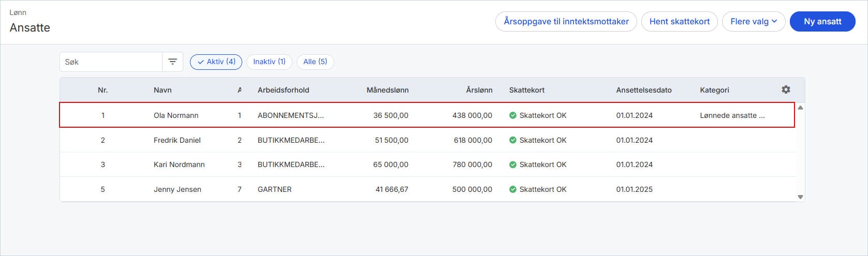Viewport: 868px width, 256px height.
Task: Click the Ny ansatt button
Action: click(x=822, y=21)
